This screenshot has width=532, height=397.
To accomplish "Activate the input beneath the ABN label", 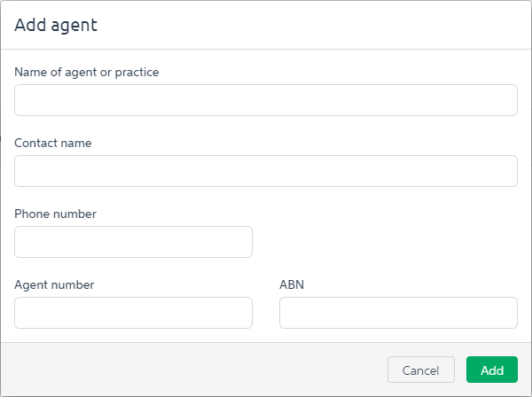I will tap(398, 313).
